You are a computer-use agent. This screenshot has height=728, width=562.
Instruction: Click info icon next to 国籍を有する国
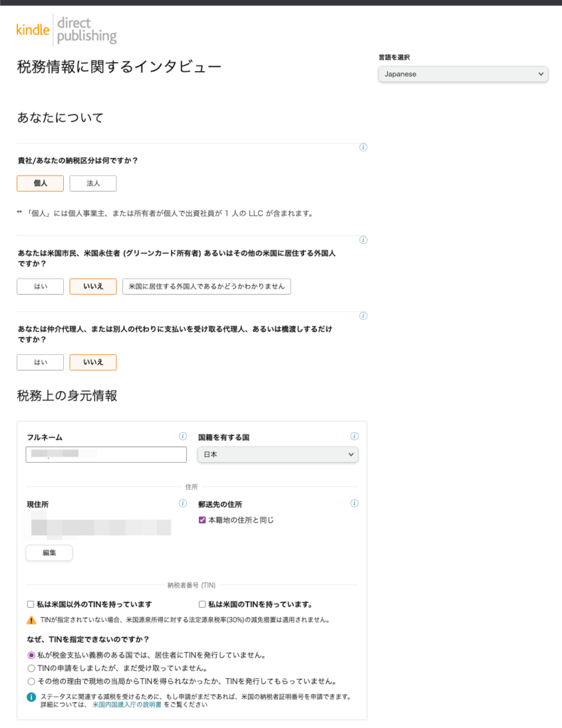coord(354,437)
